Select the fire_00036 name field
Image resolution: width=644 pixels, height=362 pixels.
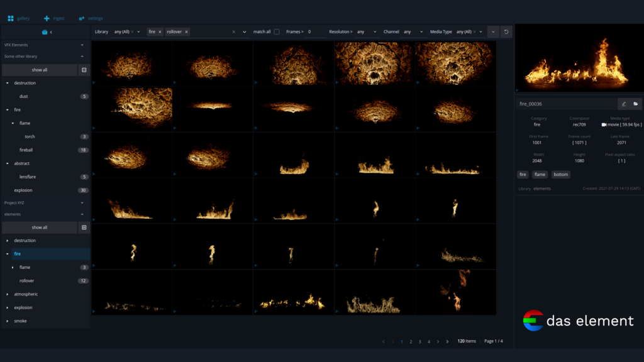567,104
